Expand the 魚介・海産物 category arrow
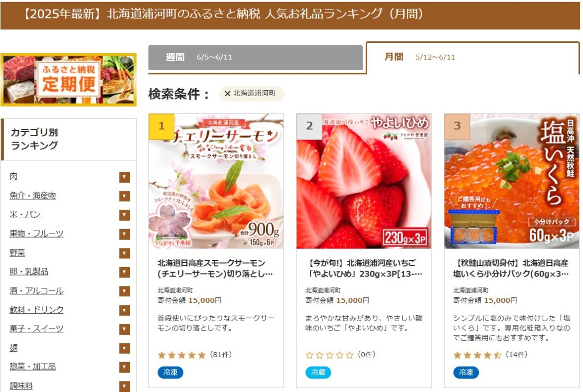The width and height of the screenshot is (583, 392). pos(125,196)
